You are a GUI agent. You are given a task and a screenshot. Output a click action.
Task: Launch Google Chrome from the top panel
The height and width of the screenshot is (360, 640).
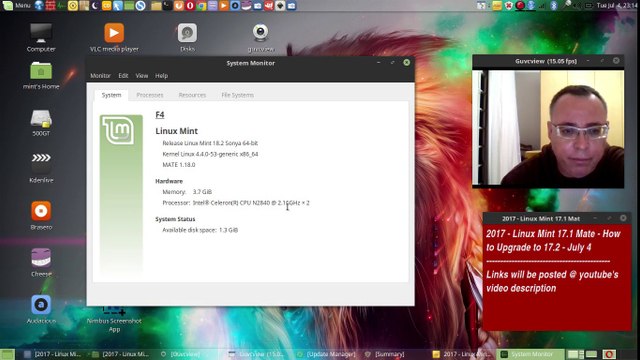click(x=201, y=5)
